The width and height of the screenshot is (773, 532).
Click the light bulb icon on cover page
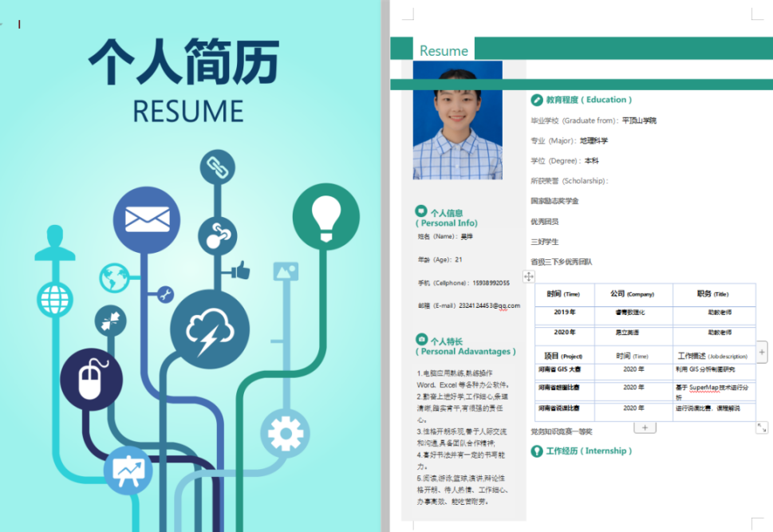325,216
